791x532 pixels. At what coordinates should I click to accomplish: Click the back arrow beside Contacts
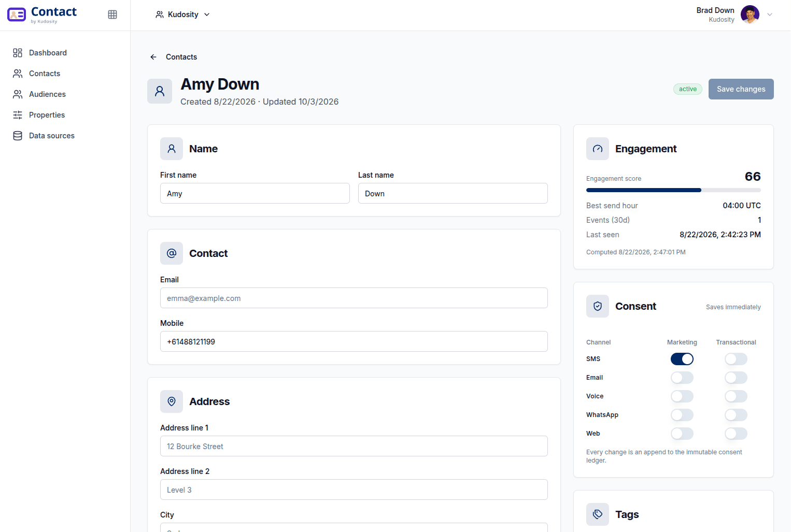click(153, 57)
